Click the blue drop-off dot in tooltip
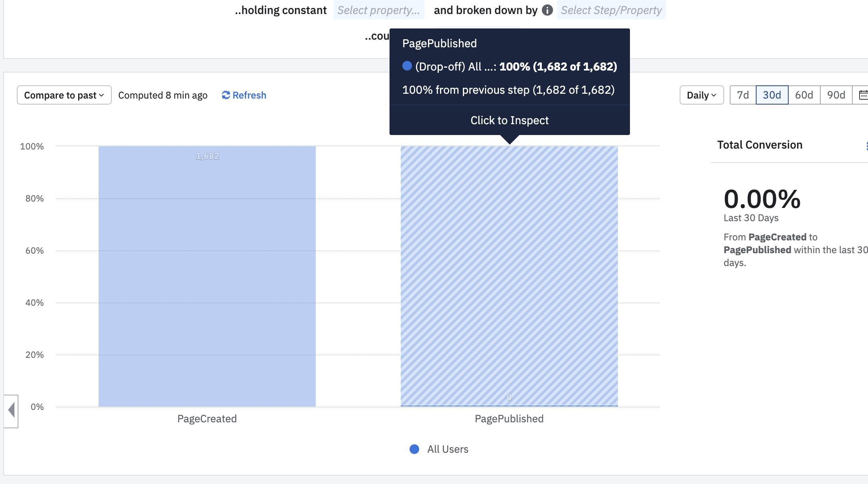The height and width of the screenshot is (484, 868). pos(407,66)
